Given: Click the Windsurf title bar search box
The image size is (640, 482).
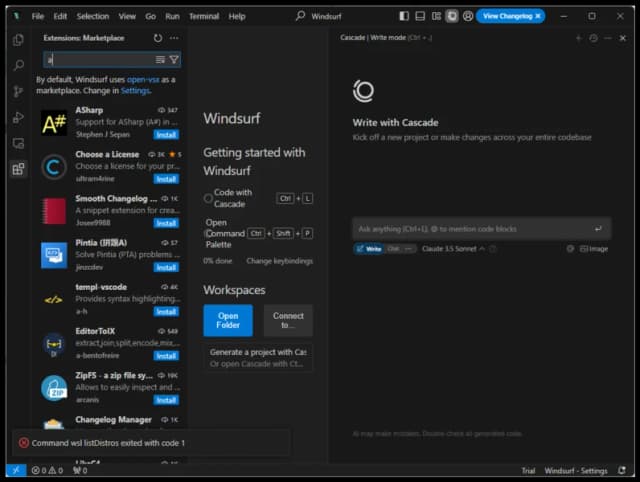Looking at the screenshot, I should [x=318, y=16].
